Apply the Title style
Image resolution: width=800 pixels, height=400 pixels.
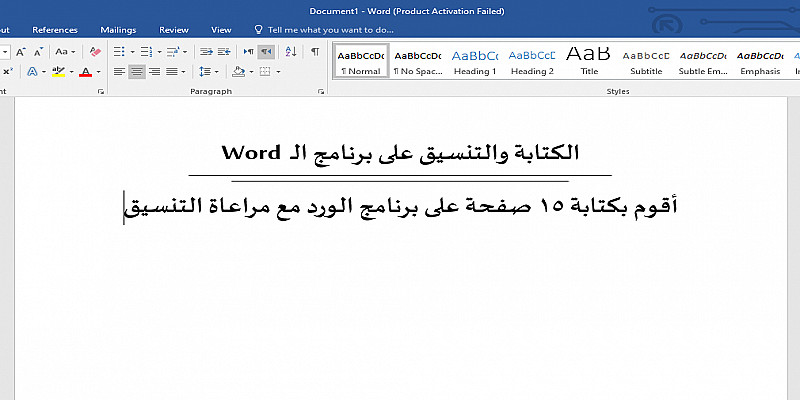(x=589, y=61)
